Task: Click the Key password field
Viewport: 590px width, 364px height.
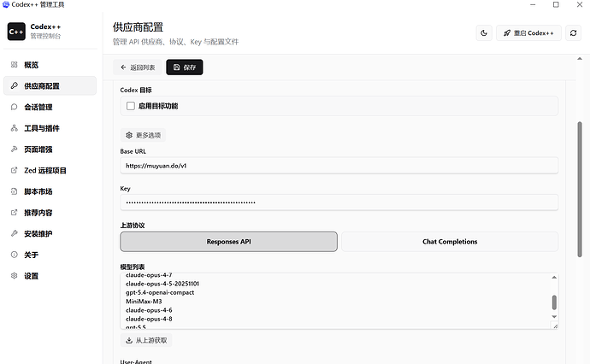Action: (339, 203)
